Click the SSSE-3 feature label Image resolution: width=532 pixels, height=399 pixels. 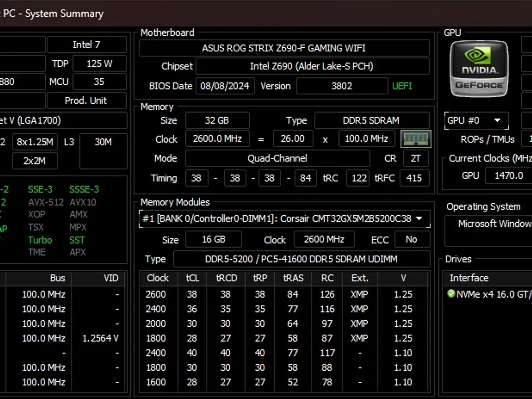[x=84, y=190]
